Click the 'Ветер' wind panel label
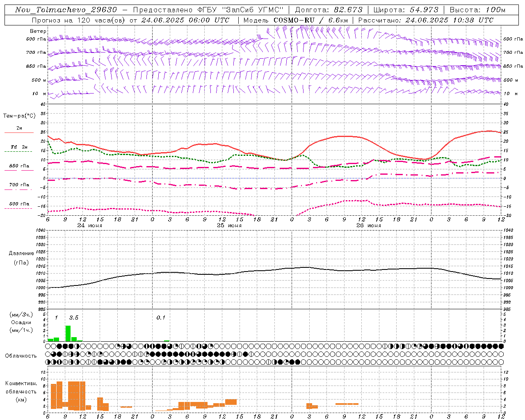This screenshot has width=525, height=420. [38, 31]
